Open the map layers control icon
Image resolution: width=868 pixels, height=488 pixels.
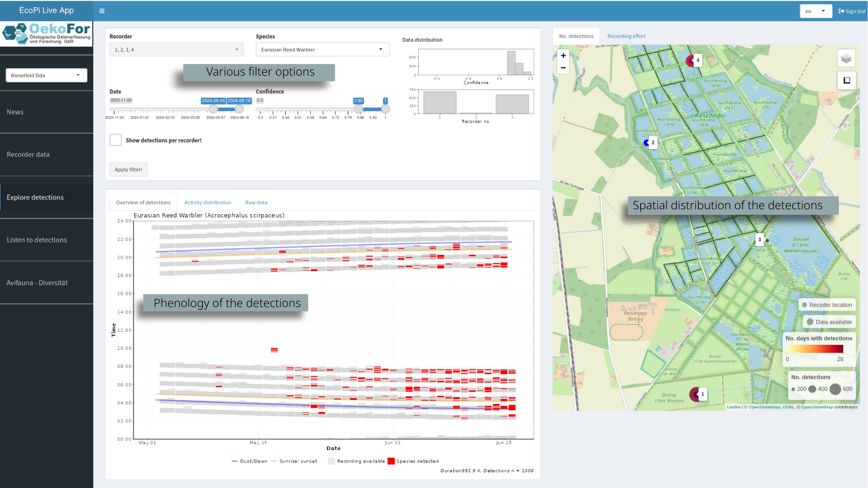pyautogui.click(x=846, y=59)
